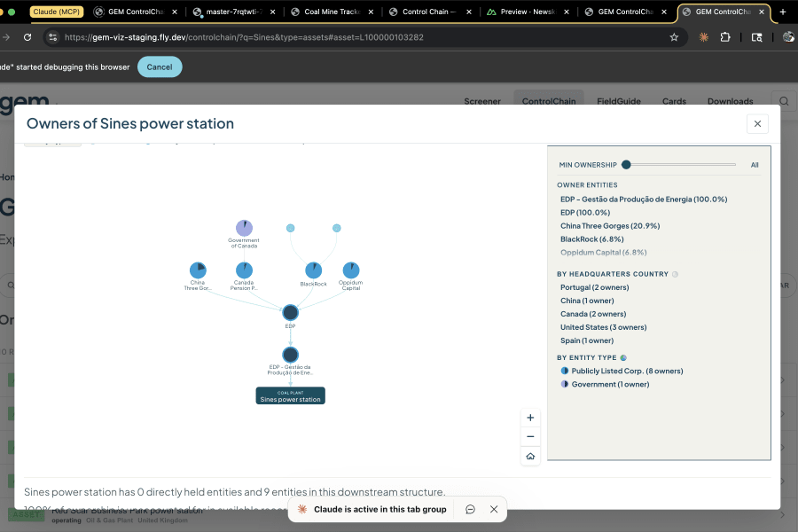The width and height of the screenshot is (798, 532).
Task: Filter by China (1 owner)
Action: click(587, 301)
